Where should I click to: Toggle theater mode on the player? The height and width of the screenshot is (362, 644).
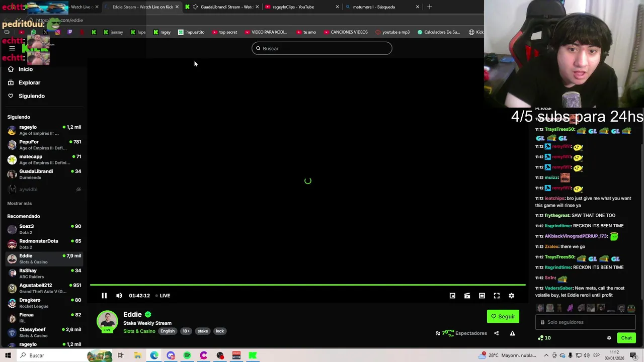[482, 296]
